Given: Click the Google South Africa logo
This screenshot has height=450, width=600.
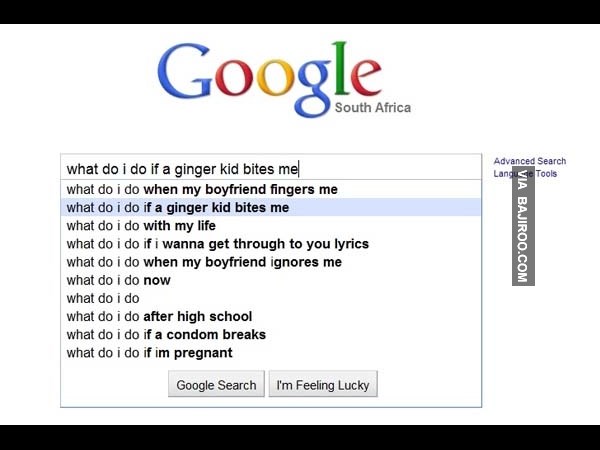Looking at the screenshot, I should 284,79.
